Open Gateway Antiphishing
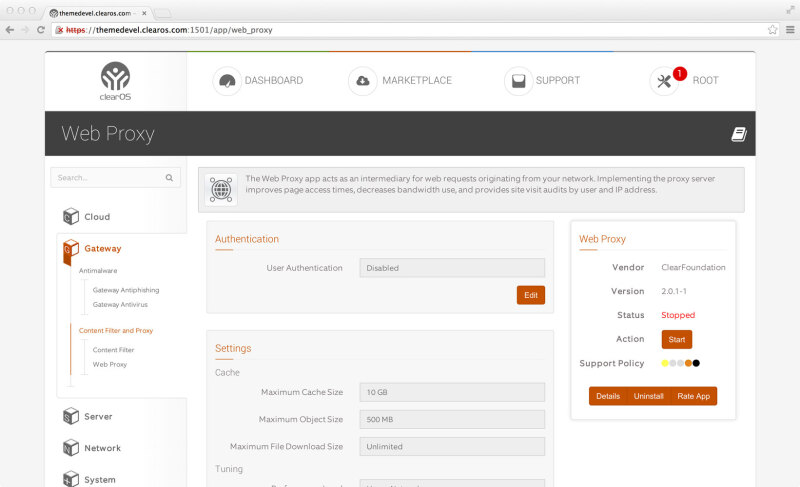Viewport: 800px width, 487px height. pyautogui.click(x=126, y=290)
